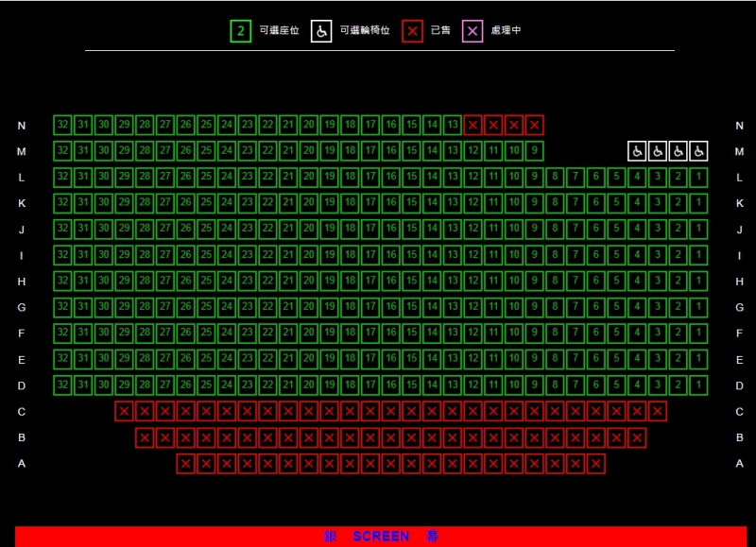Click the rightmost sold seat in row A
Screen dimensions: 756x547
coord(595,464)
